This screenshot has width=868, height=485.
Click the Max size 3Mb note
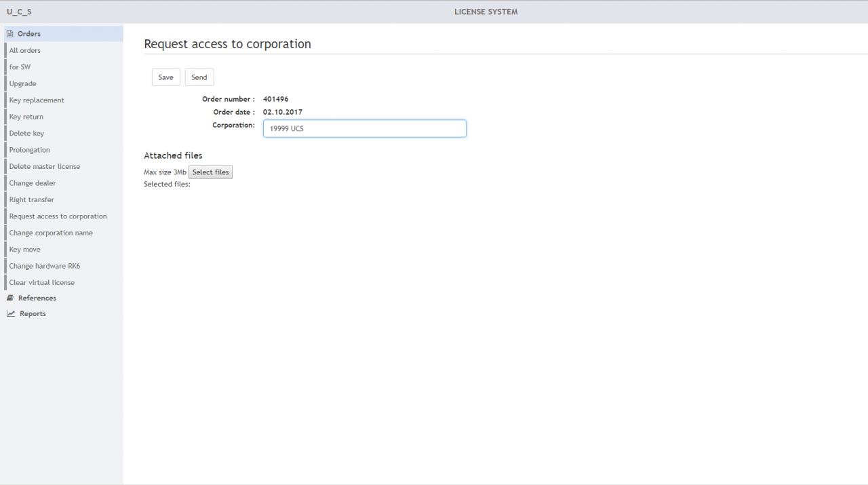pos(165,173)
